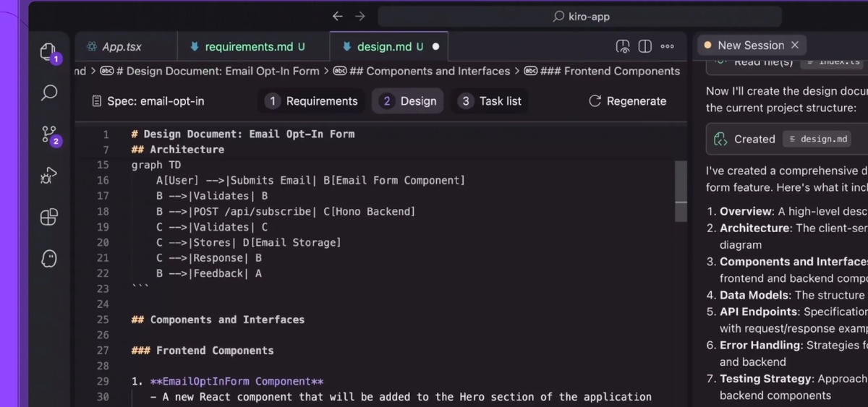Go to step 1 Requirements
The width and height of the screenshot is (868, 407).
[x=311, y=101]
